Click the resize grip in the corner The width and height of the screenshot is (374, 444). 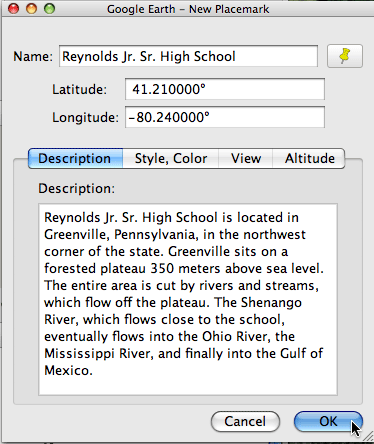pos(369,437)
